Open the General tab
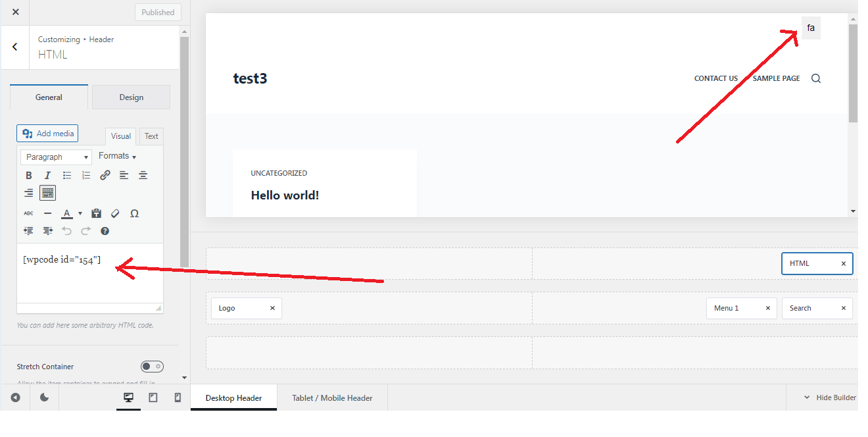This screenshot has width=868, height=437. click(49, 97)
